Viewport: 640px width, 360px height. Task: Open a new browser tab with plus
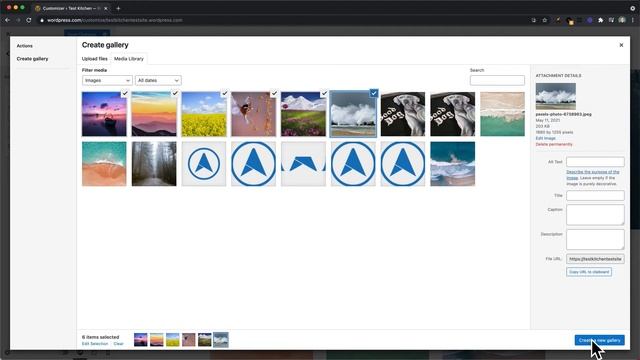(118, 8)
